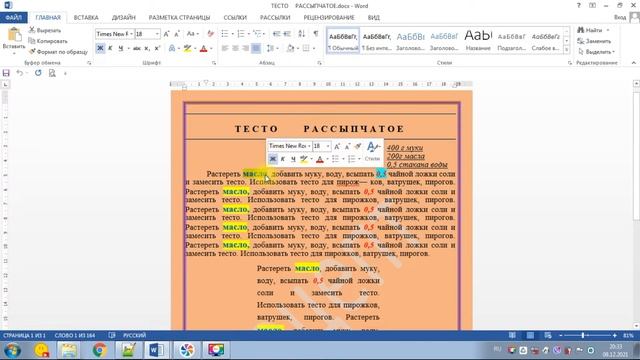Open the Select (Выделить) menu
The width and height of the screenshot is (640, 360).
[x=596, y=52]
